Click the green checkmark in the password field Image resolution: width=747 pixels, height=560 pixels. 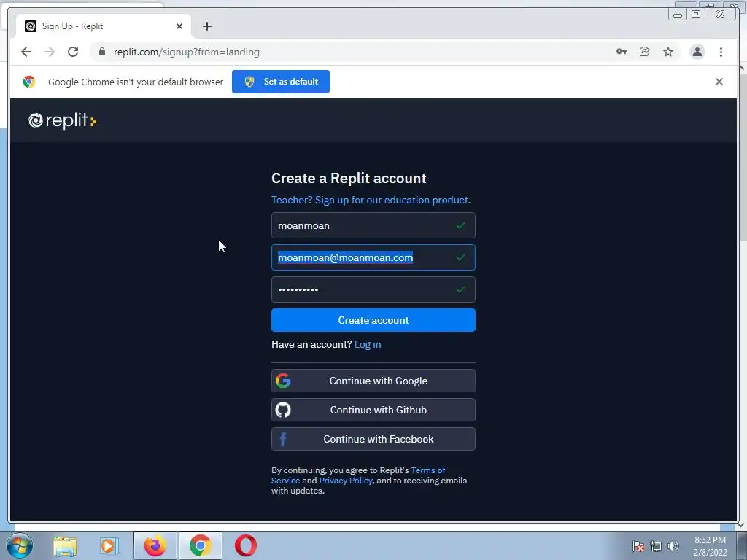coord(460,289)
